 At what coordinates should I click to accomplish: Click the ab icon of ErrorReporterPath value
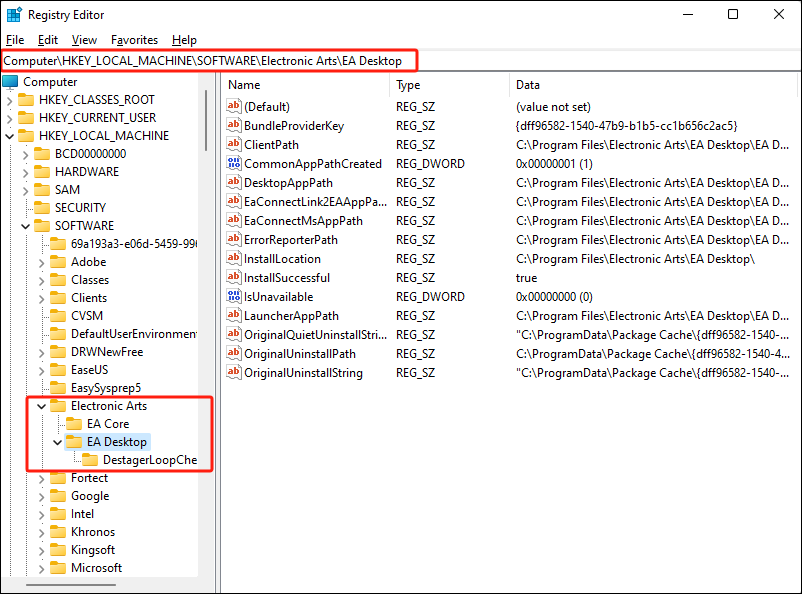click(234, 239)
